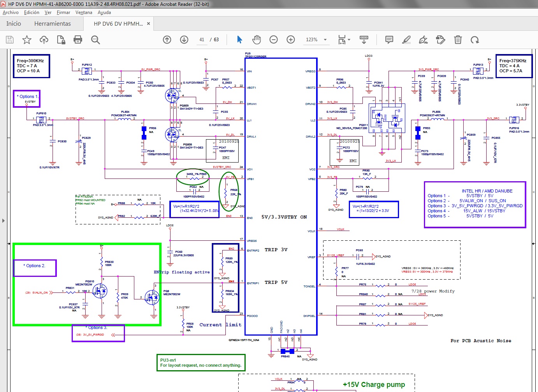Bookmark this file with the star icon
Viewport: 538px width, 392px height.
point(27,40)
